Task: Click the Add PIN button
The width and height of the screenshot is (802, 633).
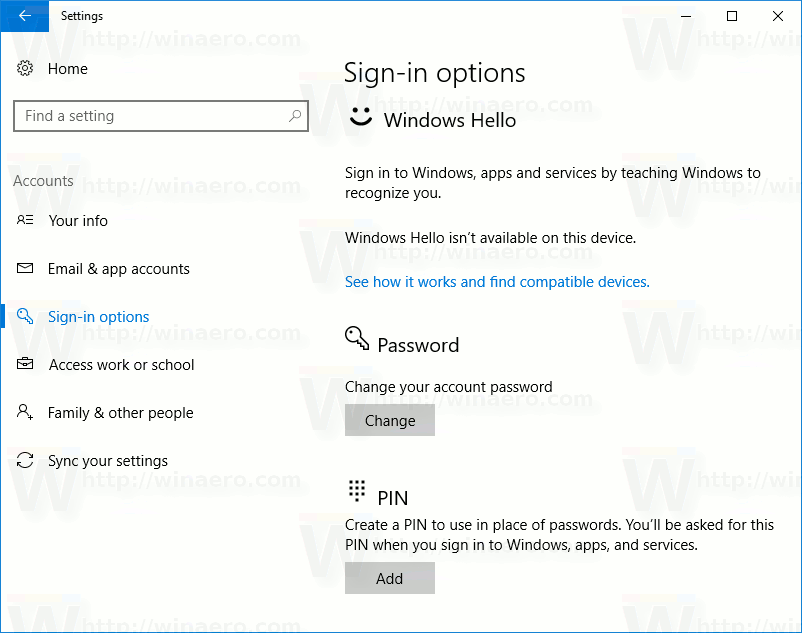Action: 390,578
